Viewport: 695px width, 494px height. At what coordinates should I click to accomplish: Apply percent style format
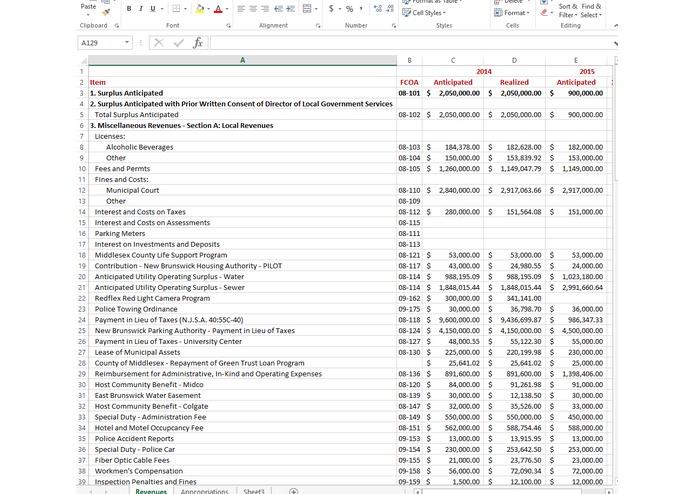[x=350, y=8]
